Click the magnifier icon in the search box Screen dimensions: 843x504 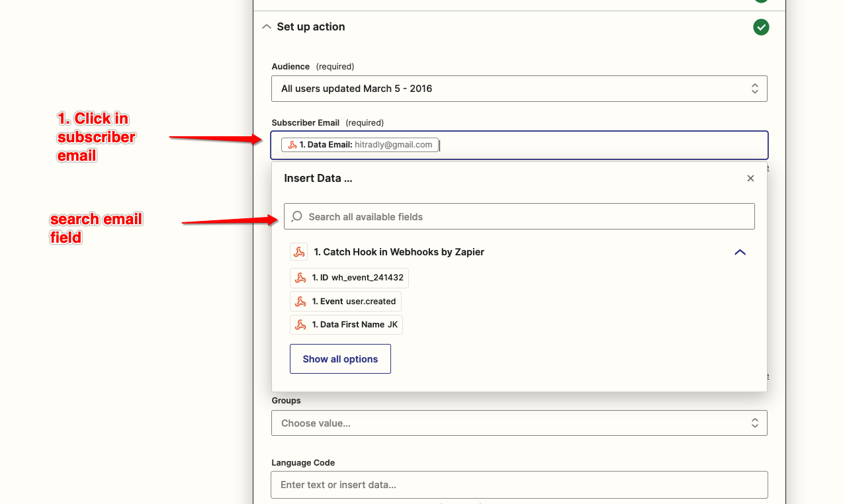[x=297, y=216]
